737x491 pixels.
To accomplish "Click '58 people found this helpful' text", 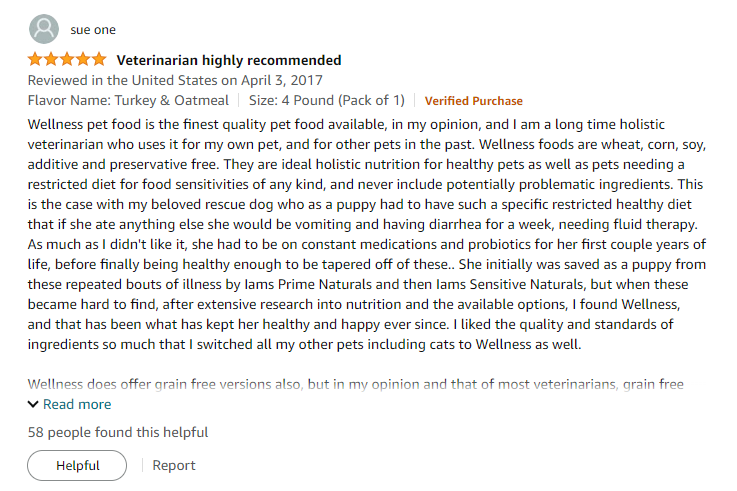I will coord(118,432).
